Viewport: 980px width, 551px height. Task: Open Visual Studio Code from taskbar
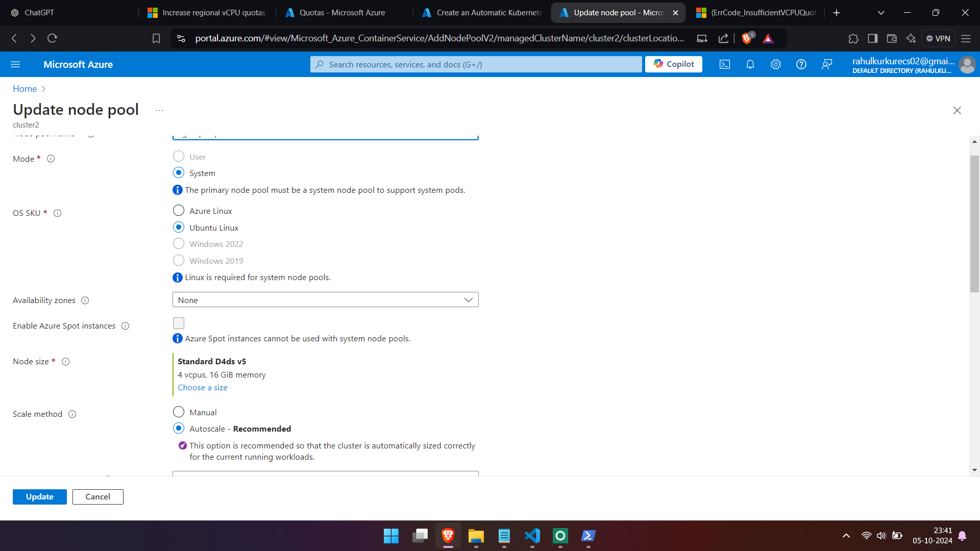click(x=532, y=536)
